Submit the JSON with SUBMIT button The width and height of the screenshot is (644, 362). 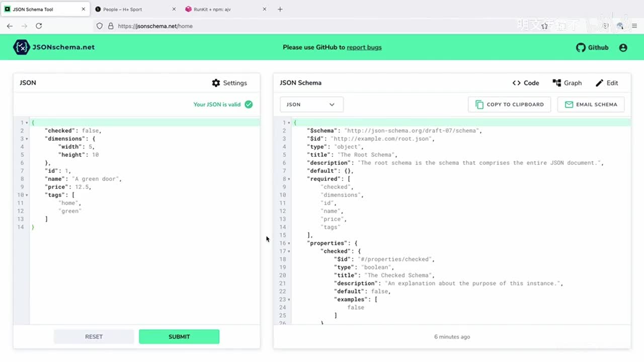[x=179, y=337]
